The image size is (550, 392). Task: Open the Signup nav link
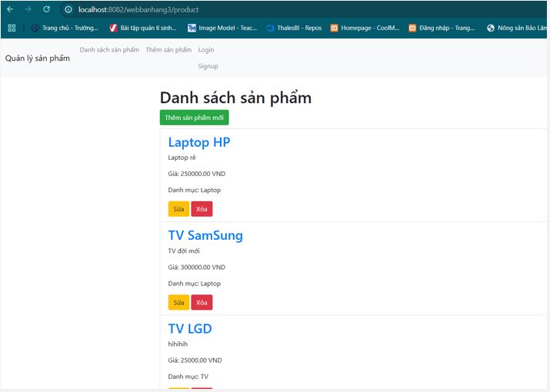coord(208,66)
